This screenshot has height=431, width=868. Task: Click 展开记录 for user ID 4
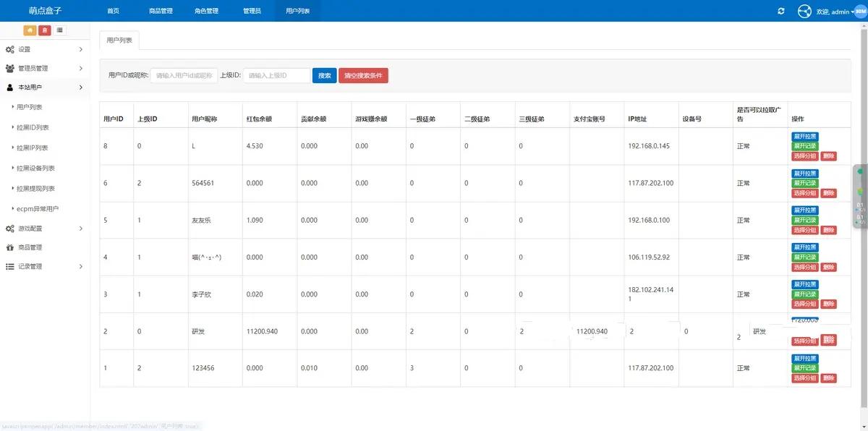(x=805, y=257)
